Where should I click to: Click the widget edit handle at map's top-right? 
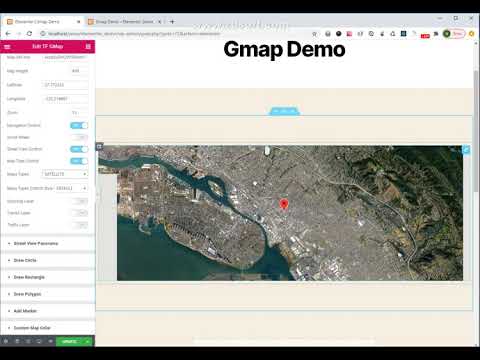pyautogui.click(x=466, y=150)
